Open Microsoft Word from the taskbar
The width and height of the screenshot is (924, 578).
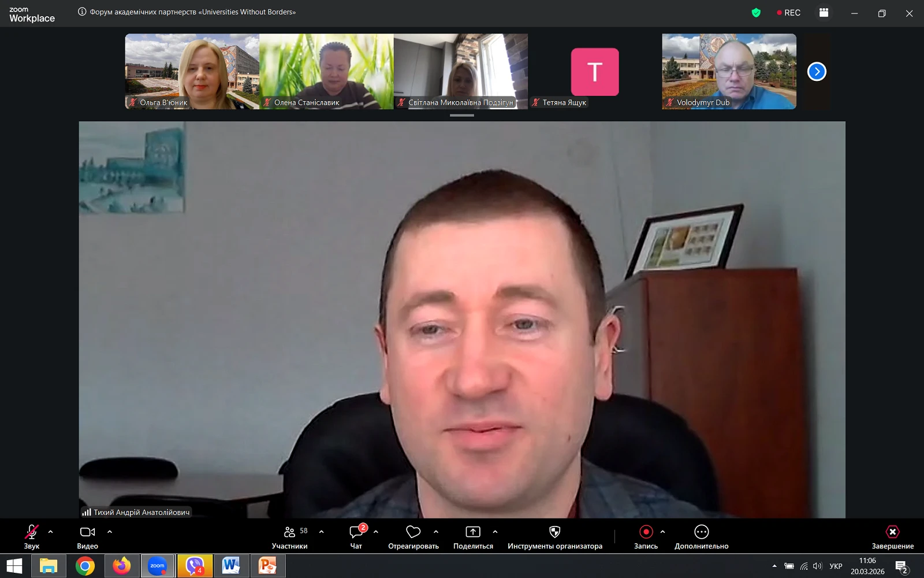click(x=231, y=566)
